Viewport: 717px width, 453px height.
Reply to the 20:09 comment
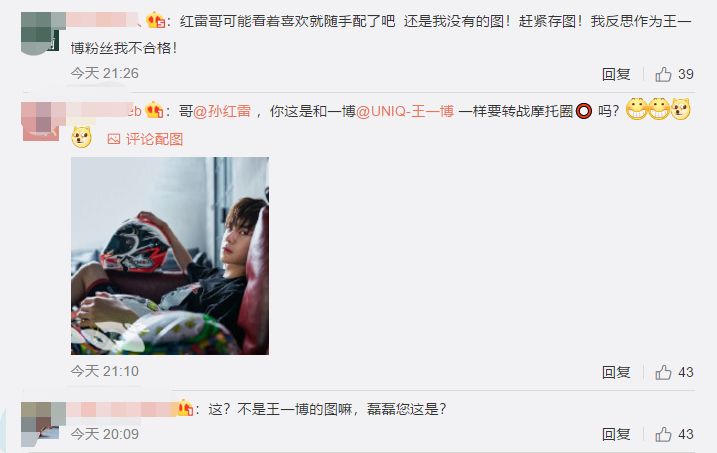pos(616,434)
